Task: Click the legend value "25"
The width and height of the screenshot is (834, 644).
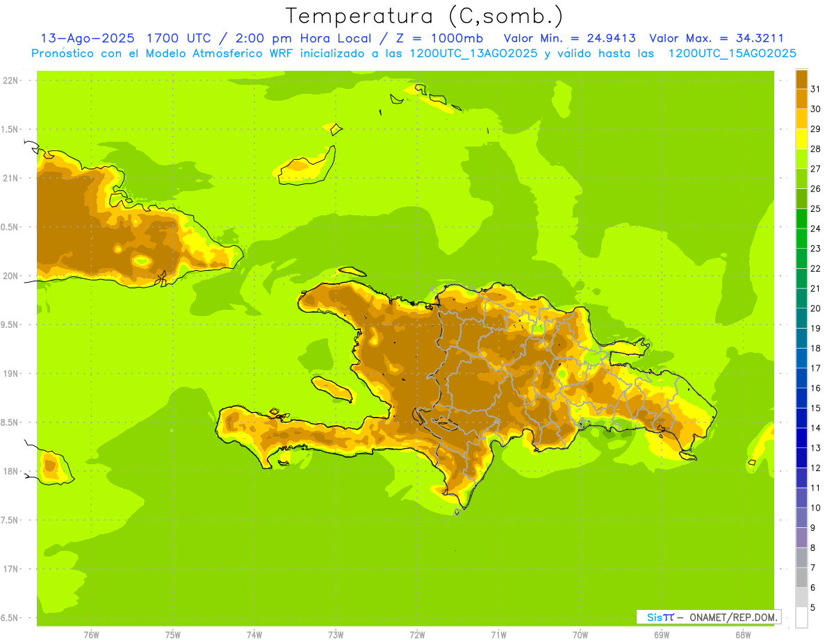Action: (x=816, y=208)
